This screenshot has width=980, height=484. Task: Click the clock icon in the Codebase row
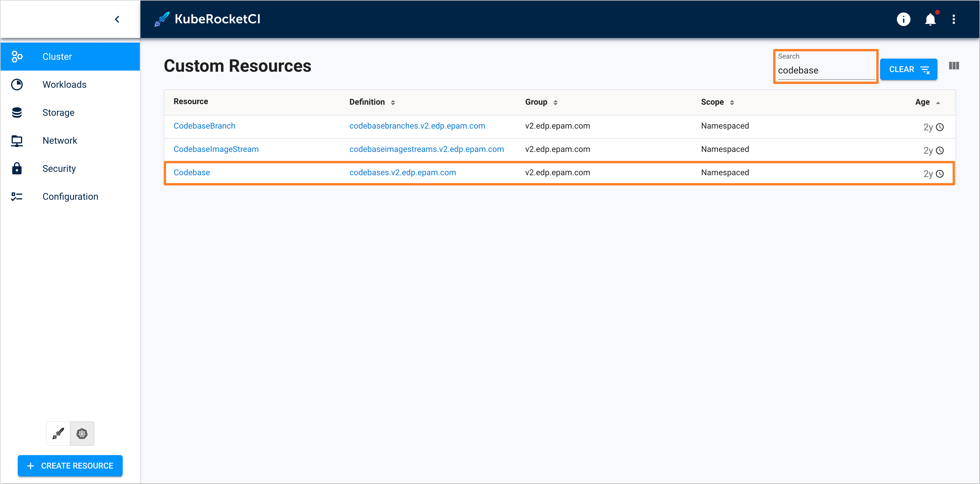coord(940,174)
